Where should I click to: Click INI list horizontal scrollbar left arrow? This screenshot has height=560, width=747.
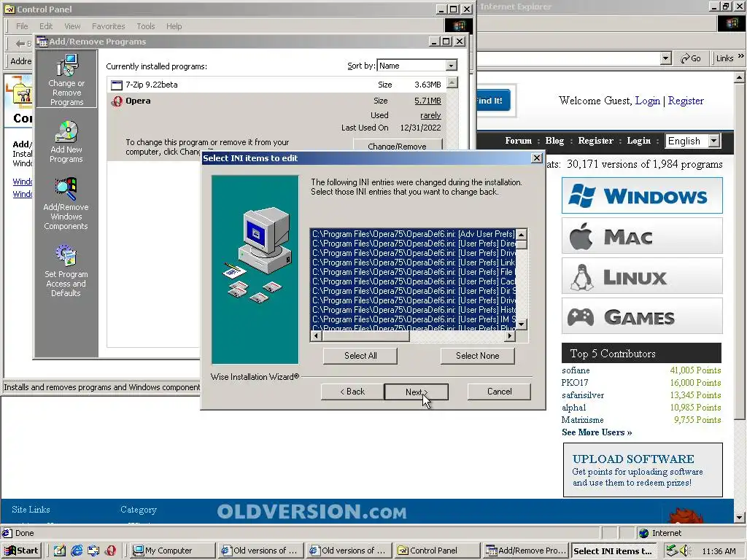316,335
